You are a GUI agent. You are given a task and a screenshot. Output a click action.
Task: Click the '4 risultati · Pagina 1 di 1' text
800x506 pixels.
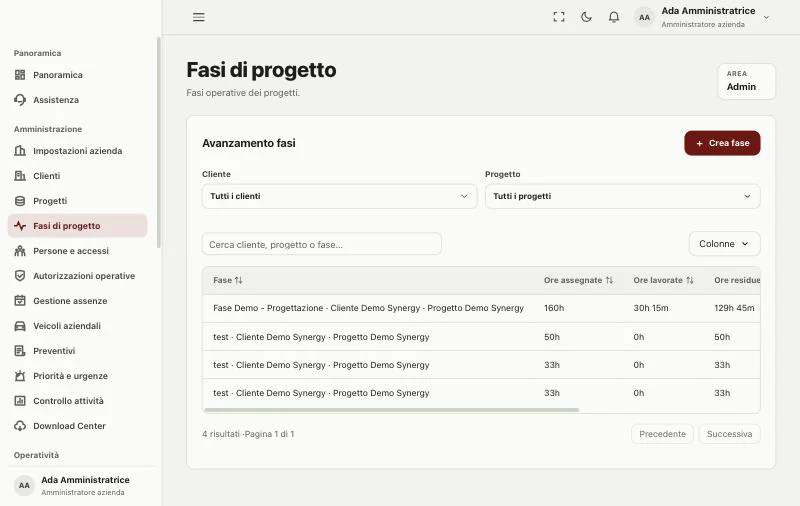pyautogui.click(x=248, y=434)
